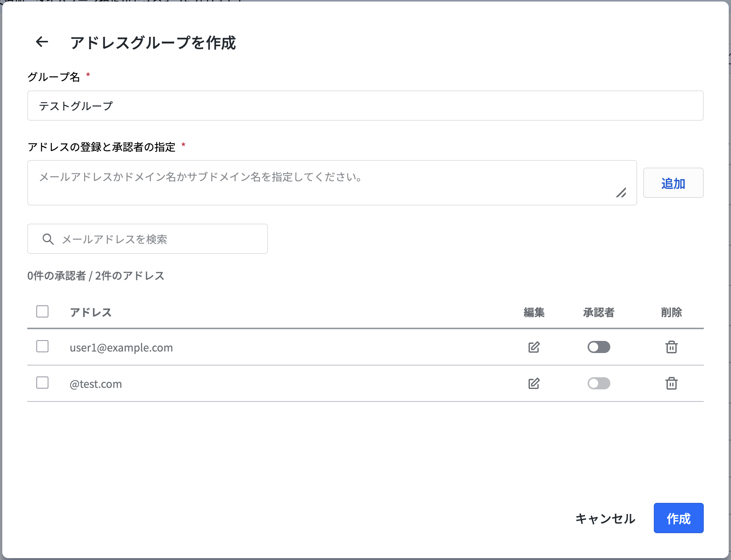Check the box for user1@example.com
The height and width of the screenshot is (560, 731).
[x=42, y=346]
